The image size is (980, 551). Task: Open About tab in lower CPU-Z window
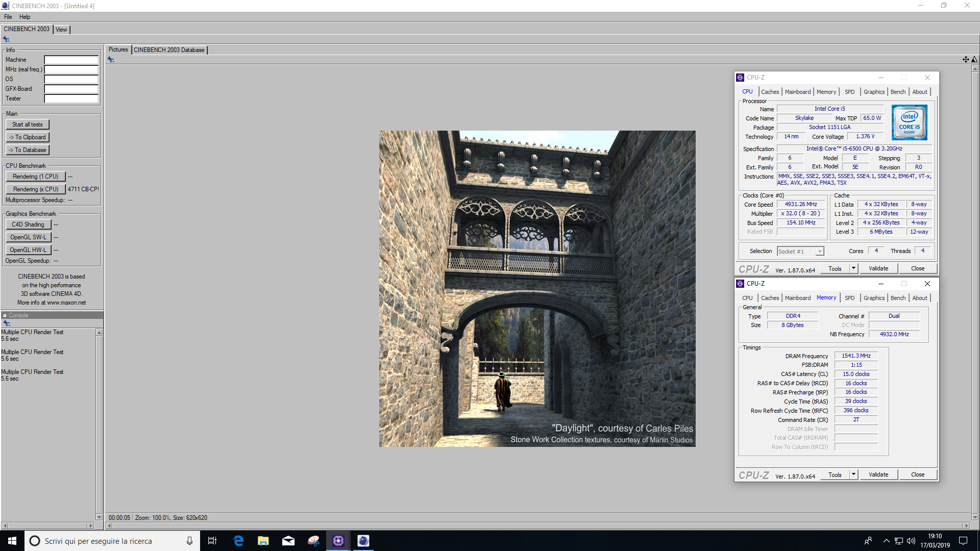click(x=920, y=298)
